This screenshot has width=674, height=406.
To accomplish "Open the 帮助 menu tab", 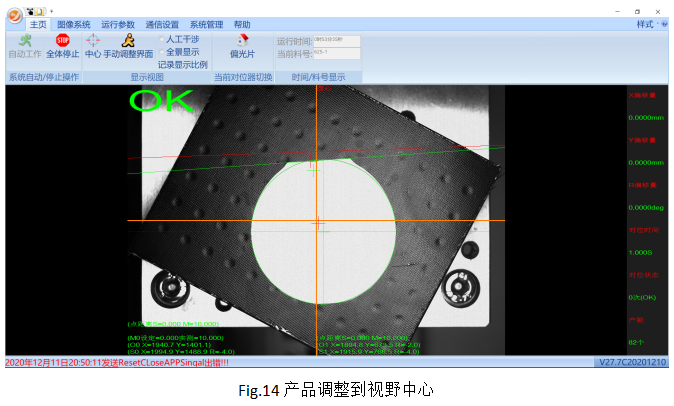I will click(242, 23).
